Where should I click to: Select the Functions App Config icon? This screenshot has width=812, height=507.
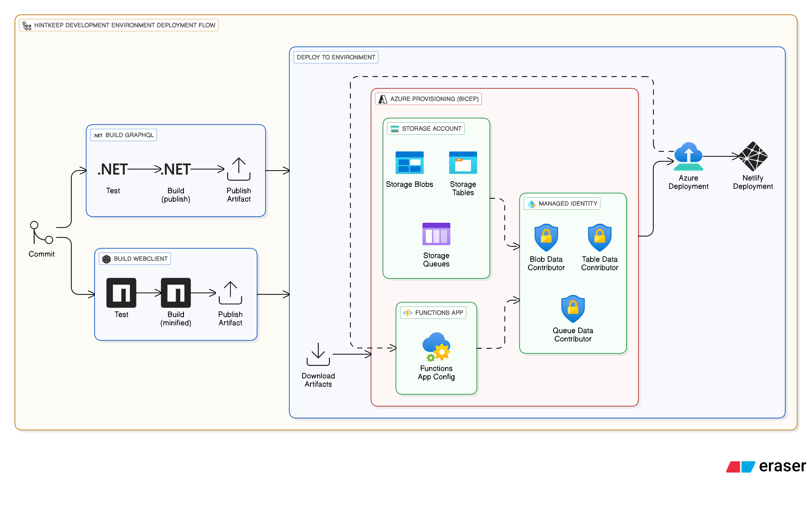436,347
